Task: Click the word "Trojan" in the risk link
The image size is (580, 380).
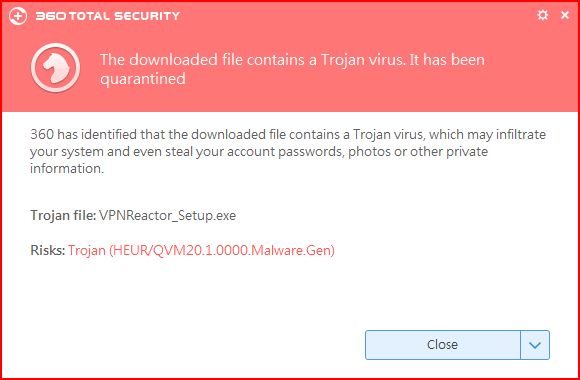Action: tap(87, 250)
